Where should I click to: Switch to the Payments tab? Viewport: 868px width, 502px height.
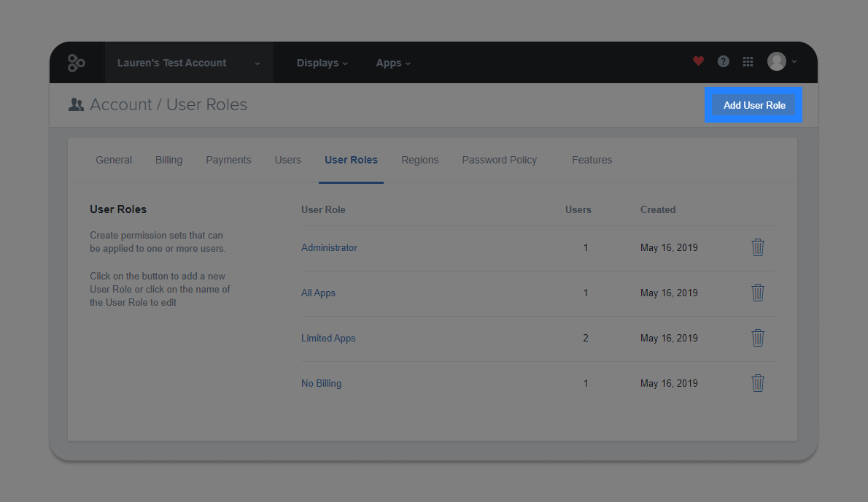pyautogui.click(x=228, y=160)
